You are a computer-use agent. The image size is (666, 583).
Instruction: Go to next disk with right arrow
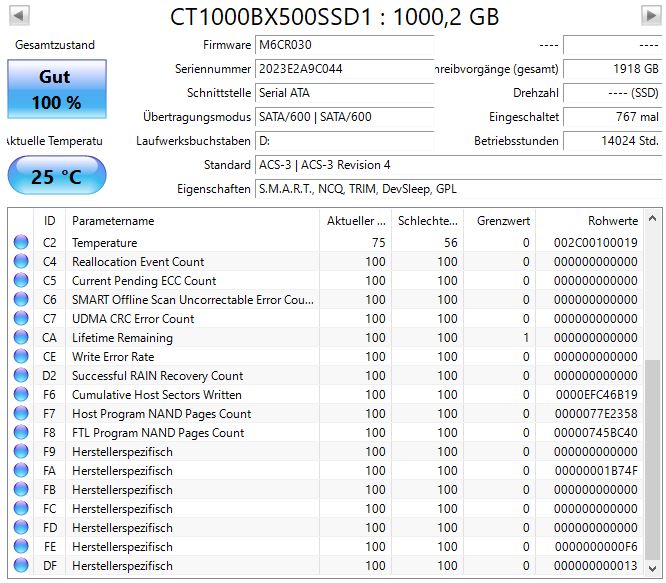coord(651,16)
